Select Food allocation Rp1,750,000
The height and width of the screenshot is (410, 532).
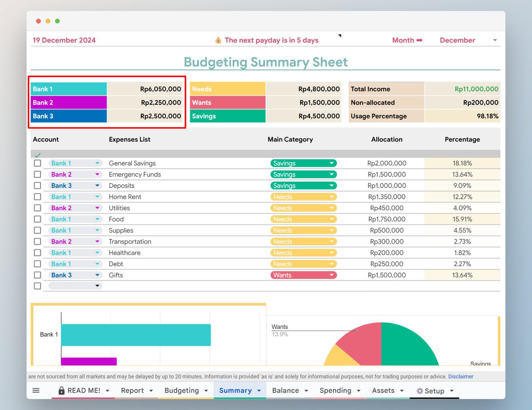point(387,219)
